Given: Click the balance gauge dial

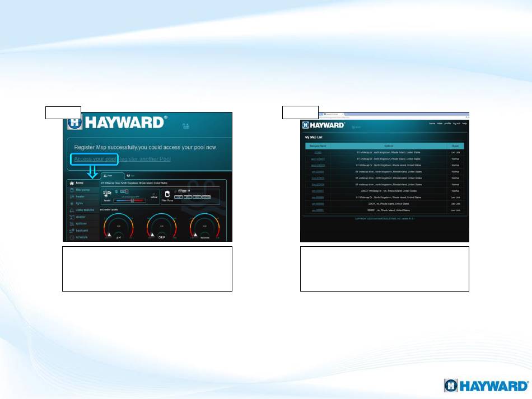Looking at the screenshot, I should point(204,227).
